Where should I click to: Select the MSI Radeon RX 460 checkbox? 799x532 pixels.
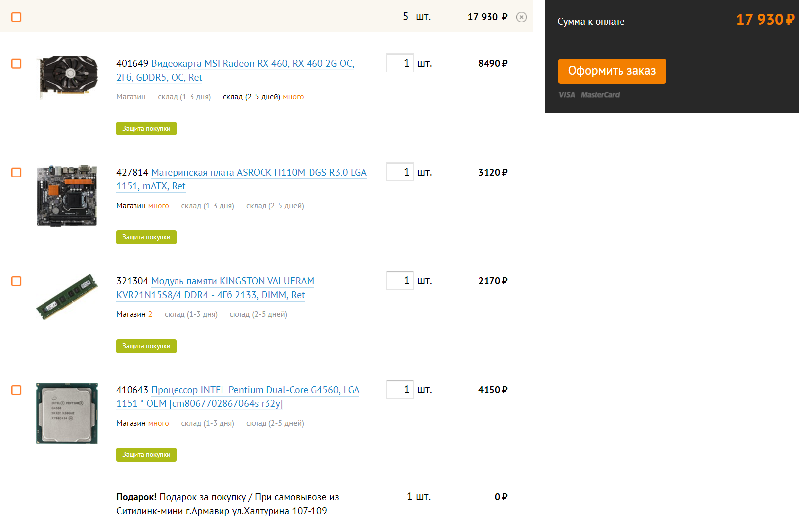pos(16,64)
